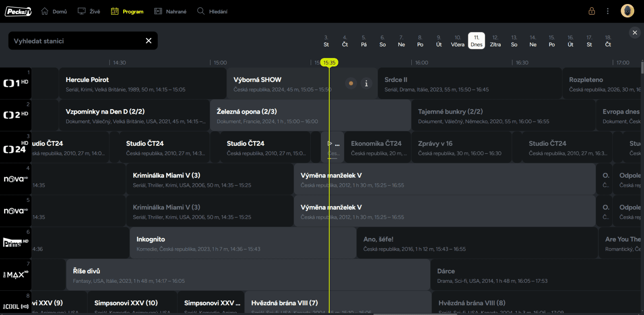Open Srdce II programme
This screenshot has height=315, width=644.
470,83
